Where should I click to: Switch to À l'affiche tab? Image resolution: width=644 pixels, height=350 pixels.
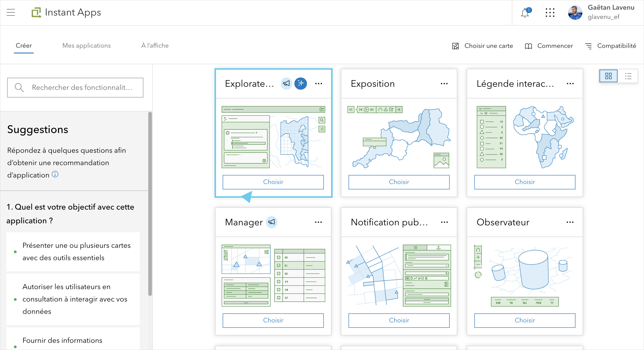tap(155, 46)
